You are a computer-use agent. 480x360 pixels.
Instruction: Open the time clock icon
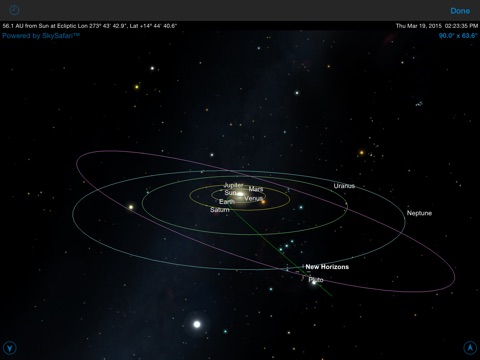click(x=14, y=10)
